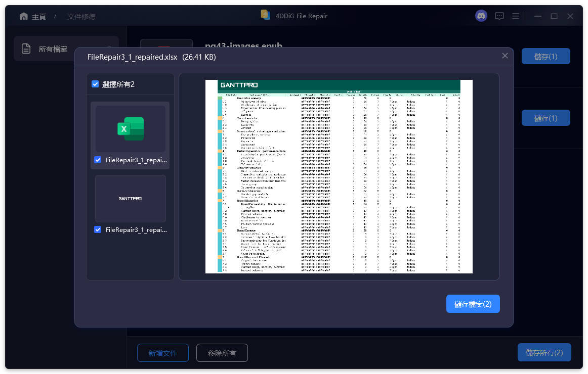Open the feedback message icon in title bar
This screenshot has height=374, width=588.
[x=499, y=16]
